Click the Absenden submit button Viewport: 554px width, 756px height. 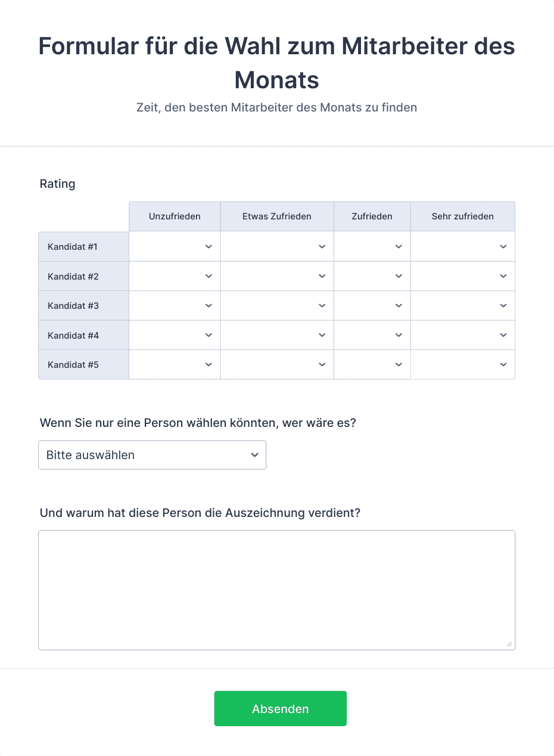(280, 708)
